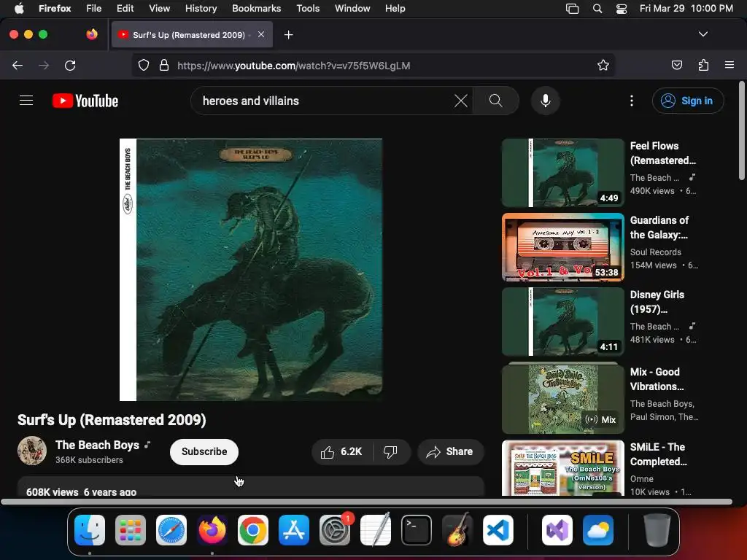Open the Apple menu
The height and width of the screenshot is (560, 747).
[19, 8]
